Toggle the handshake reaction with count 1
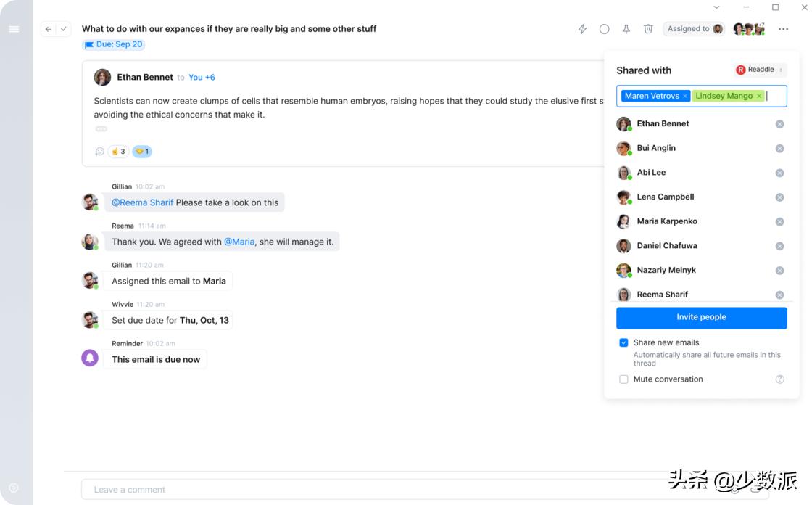 pos(142,152)
